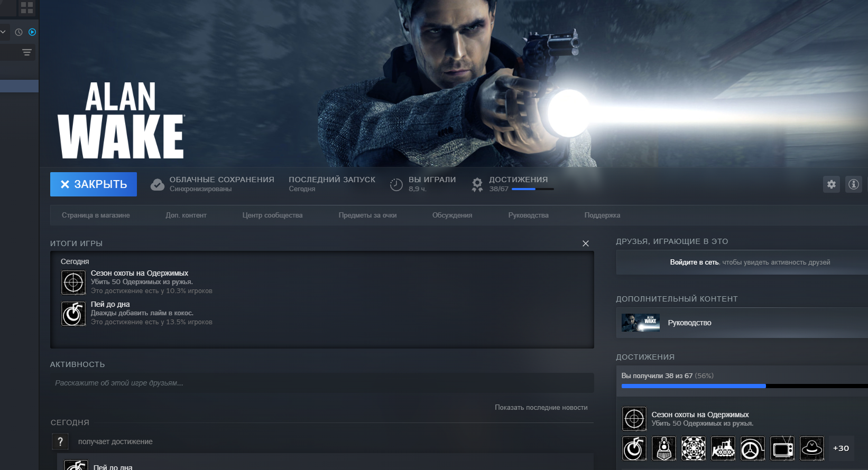Screen dimensions: 868x470
Task: Click the play-time clock icon
Action: click(x=396, y=184)
